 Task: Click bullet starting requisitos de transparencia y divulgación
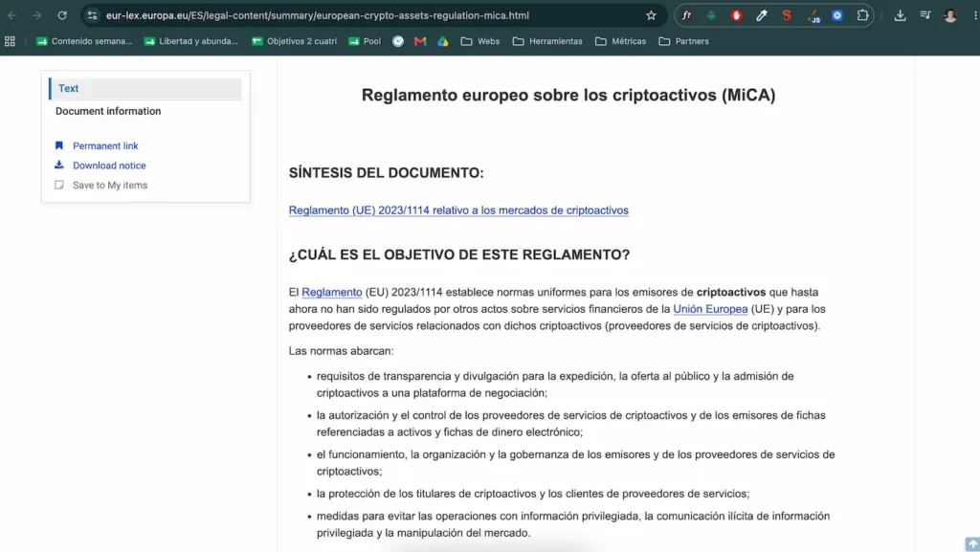point(555,385)
